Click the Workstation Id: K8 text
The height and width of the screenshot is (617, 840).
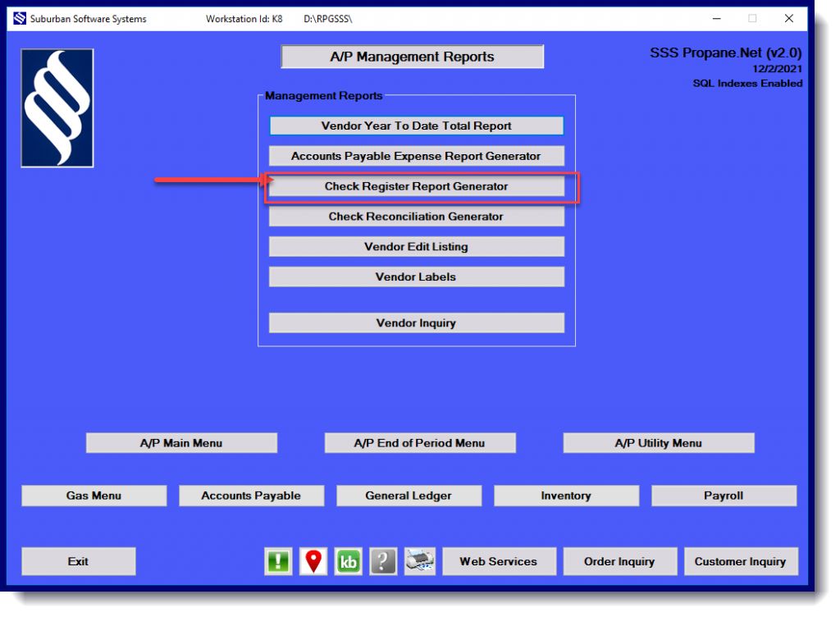[244, 19]
